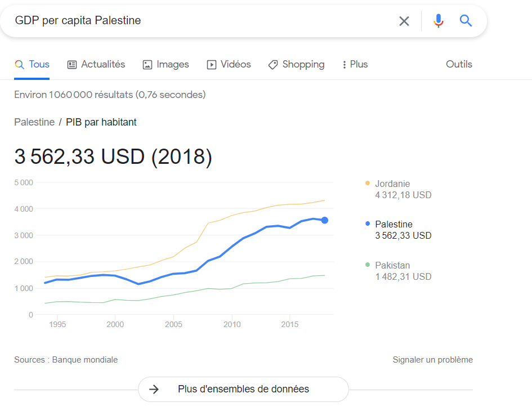Click Signaler un problème link

432,360
